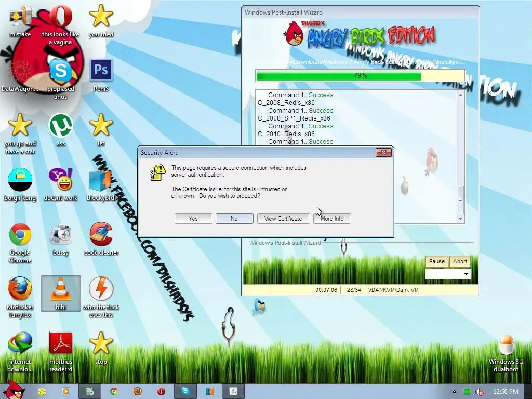This screenshot has width=532, height=399.
Task: Select the Firefox desktop shortcut
Action: tap(20, 297)
